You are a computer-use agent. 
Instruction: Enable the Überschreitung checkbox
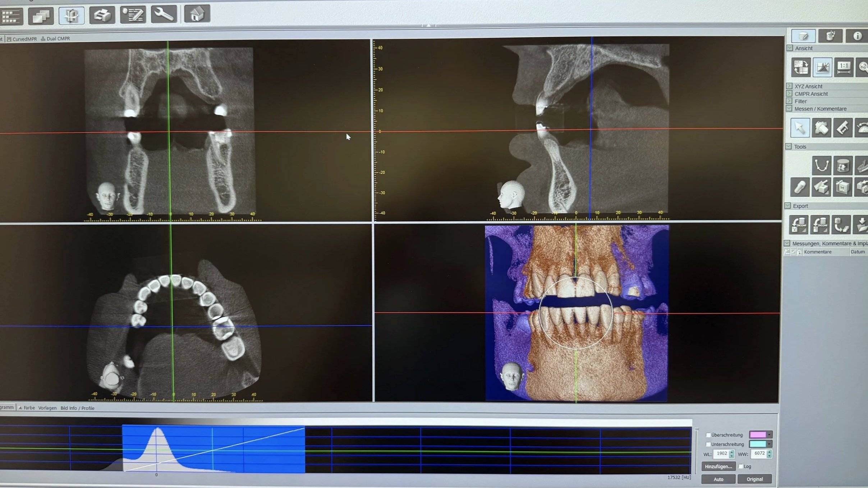pos(708,434)
